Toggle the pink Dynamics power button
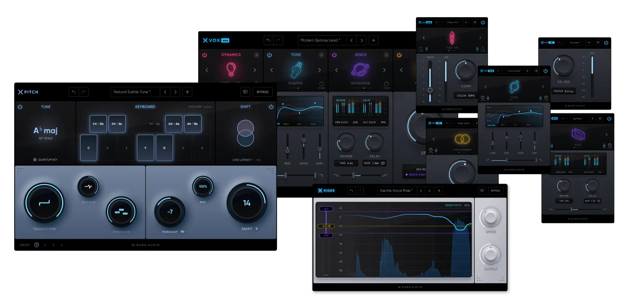The height and width of the screenshot is (297, 644). tap(204, 55)
